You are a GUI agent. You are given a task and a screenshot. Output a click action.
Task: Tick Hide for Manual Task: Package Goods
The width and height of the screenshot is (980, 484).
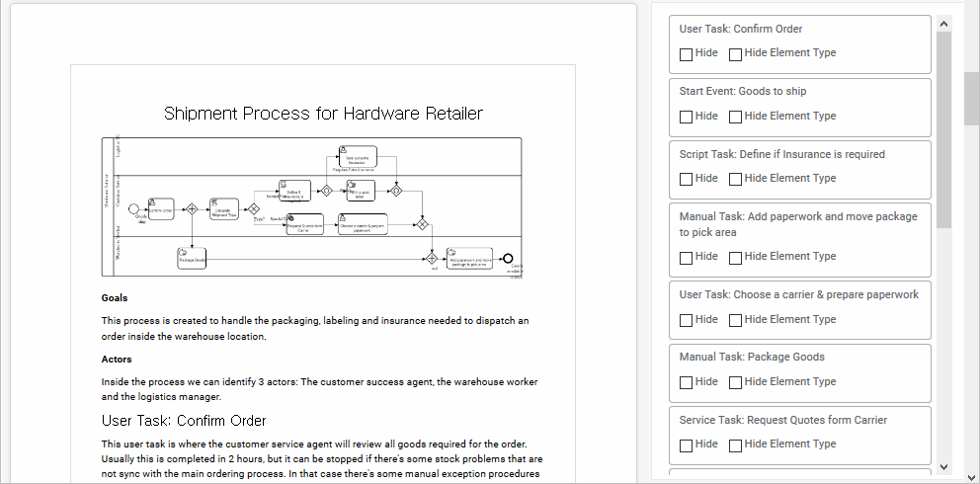pyautogui.click(x=686, y=382)
